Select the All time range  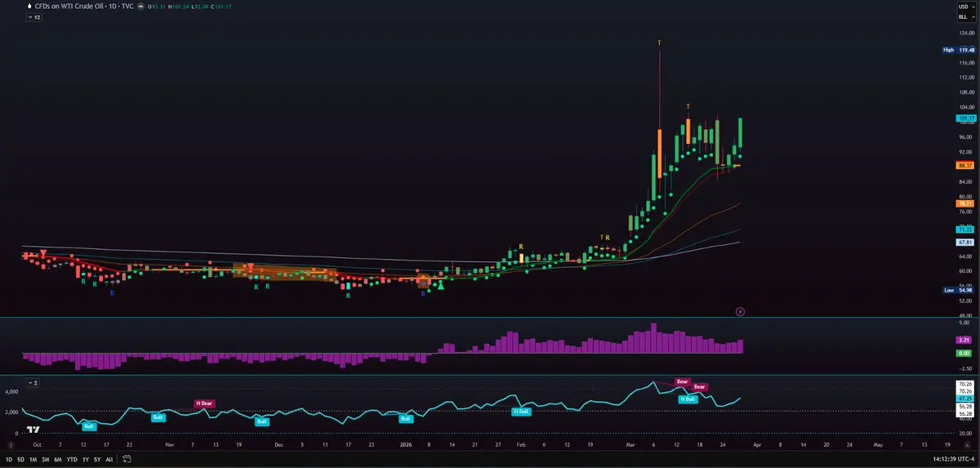[109, 460]
